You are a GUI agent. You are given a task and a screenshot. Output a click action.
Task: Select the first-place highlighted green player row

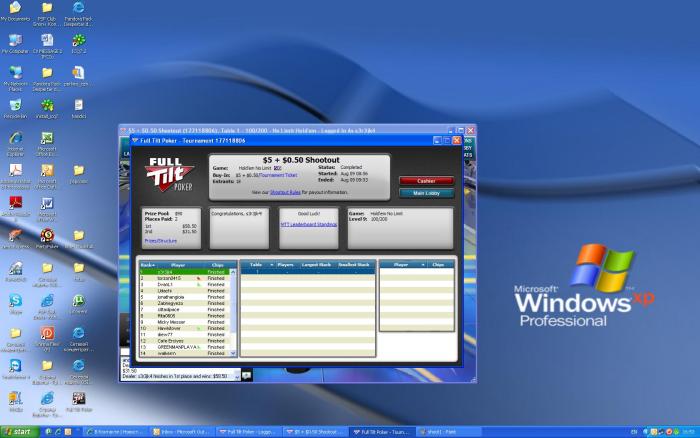(185, 272)
